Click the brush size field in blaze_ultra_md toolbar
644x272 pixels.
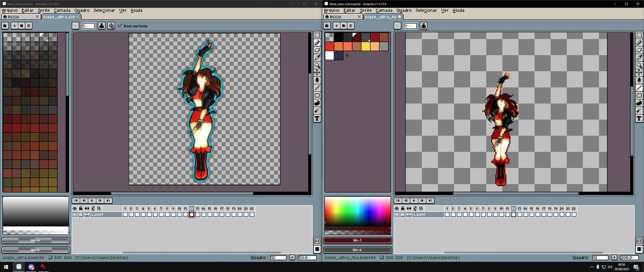410,25
